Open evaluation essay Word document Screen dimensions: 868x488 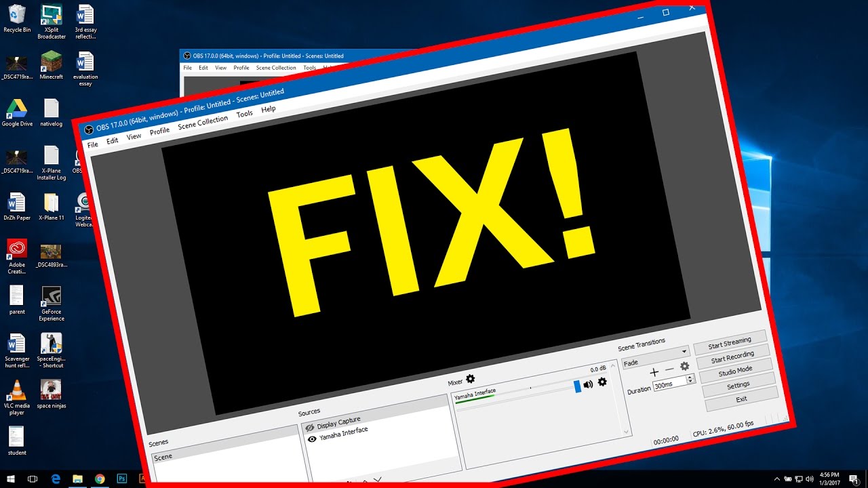coord(85,68)
